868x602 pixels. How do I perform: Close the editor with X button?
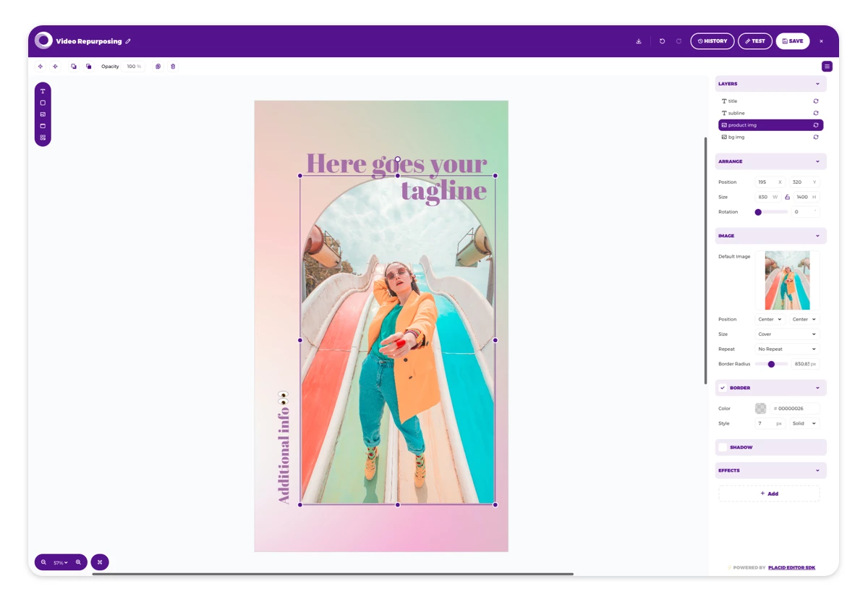coord(821,41)
